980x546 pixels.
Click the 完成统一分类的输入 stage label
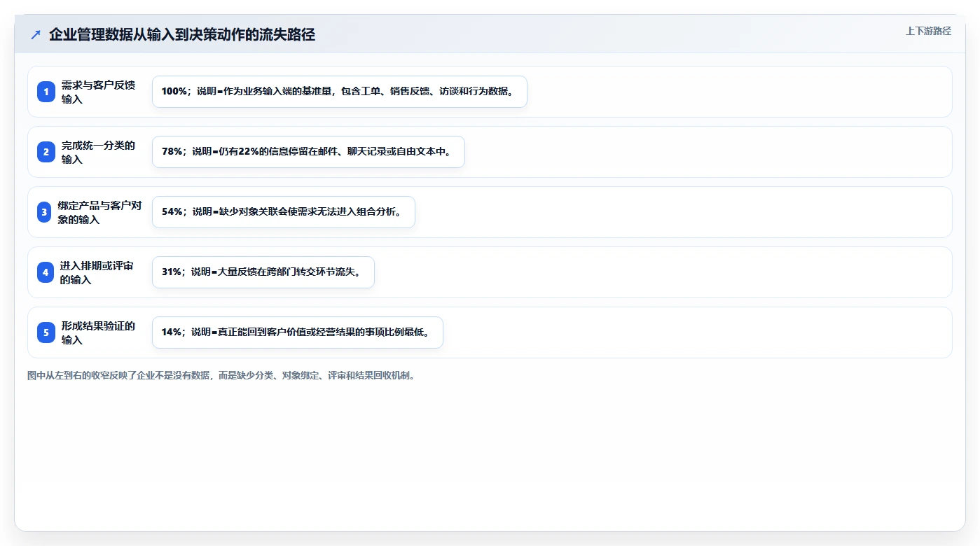(98, 152)
